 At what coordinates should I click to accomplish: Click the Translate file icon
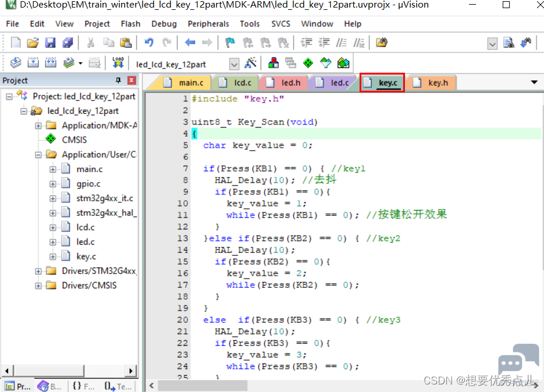(16, 63)
